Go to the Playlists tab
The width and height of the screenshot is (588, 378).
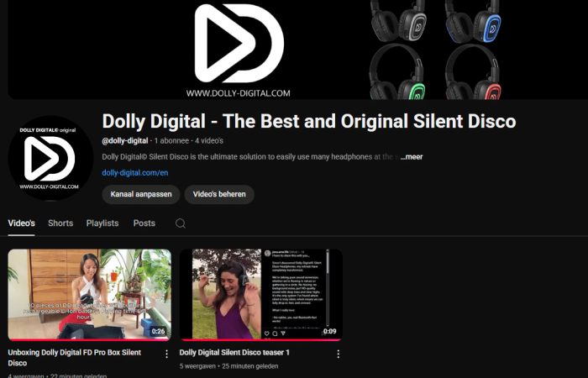pyautogui.click(x=102, y=223)
